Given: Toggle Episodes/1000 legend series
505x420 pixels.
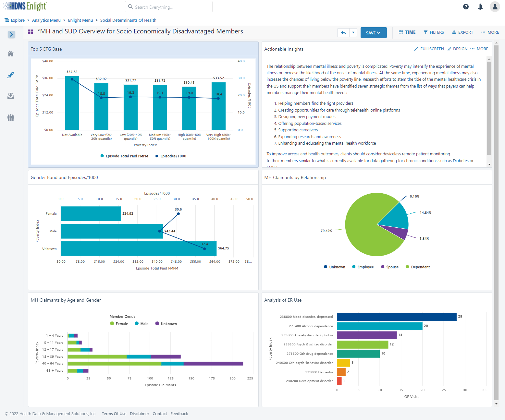Looking at the screenshot, I should click(170, 156).
